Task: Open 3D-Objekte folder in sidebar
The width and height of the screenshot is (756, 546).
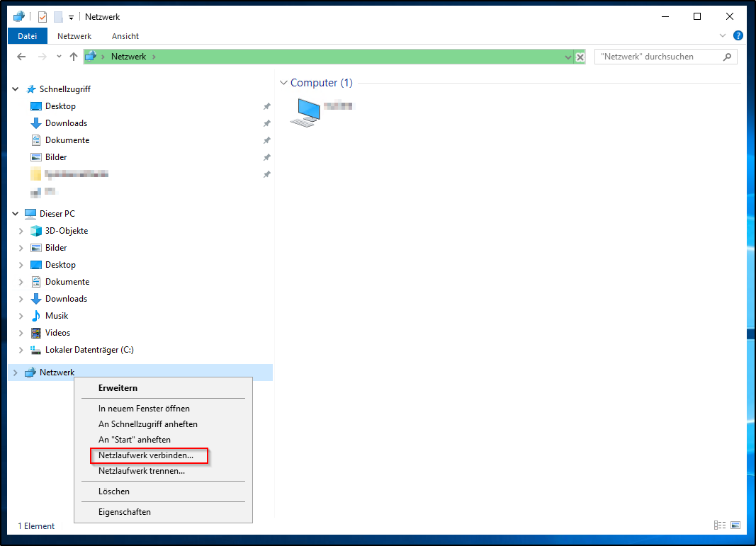Action: pos(66,231)
